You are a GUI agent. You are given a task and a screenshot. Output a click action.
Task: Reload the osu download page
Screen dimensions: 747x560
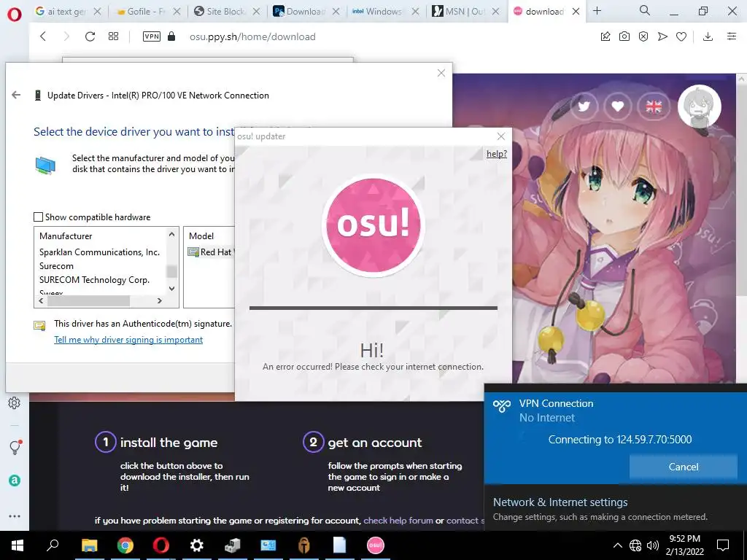90,36
